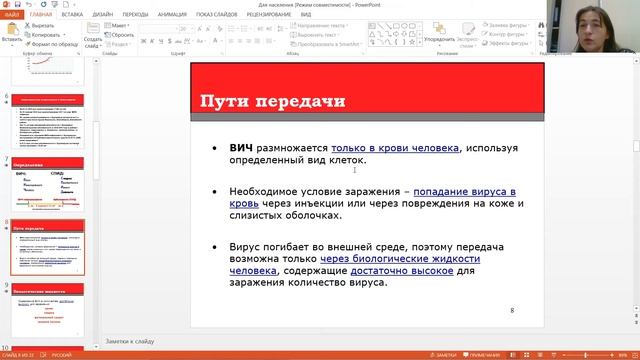Click the Save icon in quick access toolbar
Viewport: 640px width, 360px height.
click(x=18, y=4)
